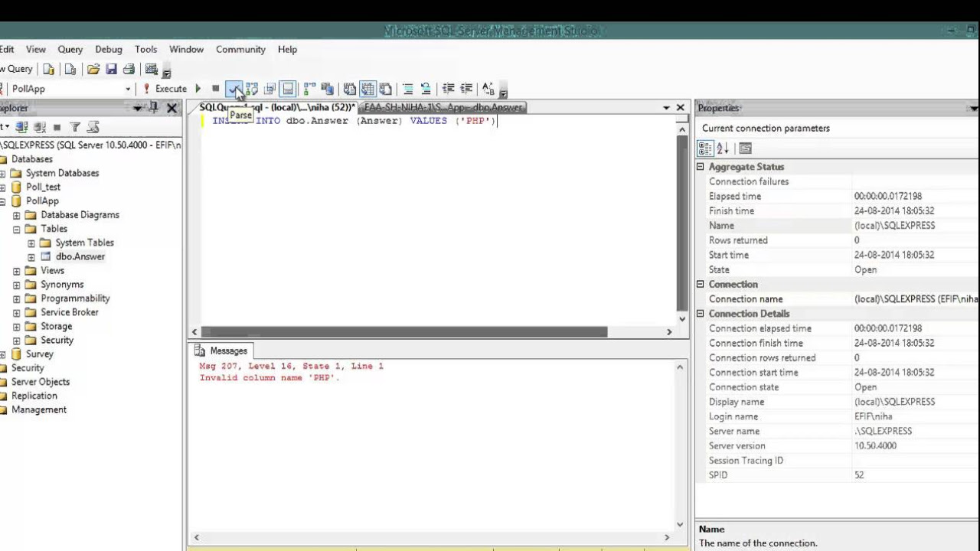Screen dimensions: 980x551
Task: Select the Views folder
Action: coord(53,270)
